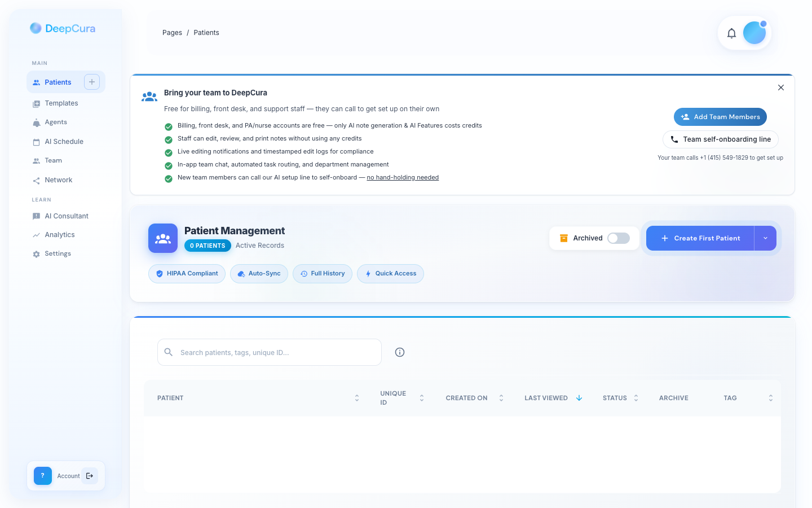The height and width of the screenshot is (508, 812).
Task: Select Network in the sidebar
Action: (59, 180)
